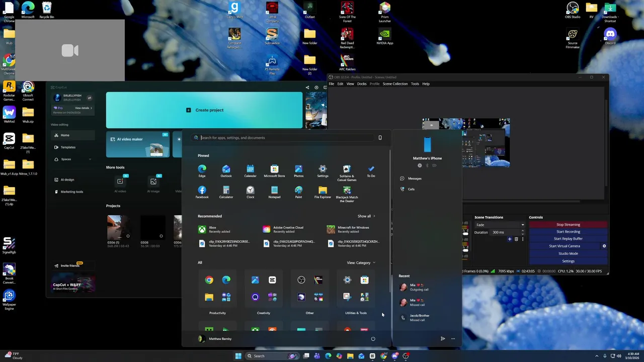The image size is (644, 362).
Task: Click Stop Streaming in OBS
Action: tap(568, 225)
